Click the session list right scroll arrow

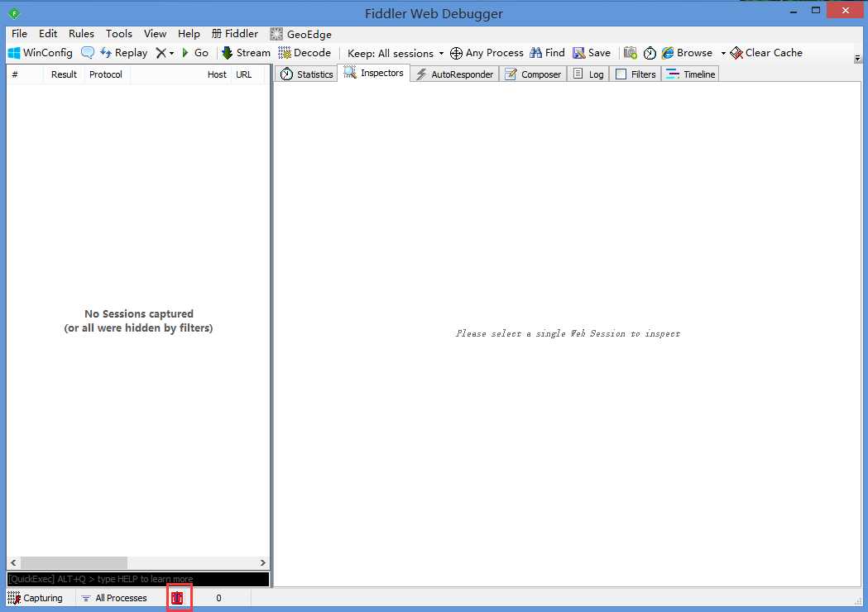tap(263, 562)
